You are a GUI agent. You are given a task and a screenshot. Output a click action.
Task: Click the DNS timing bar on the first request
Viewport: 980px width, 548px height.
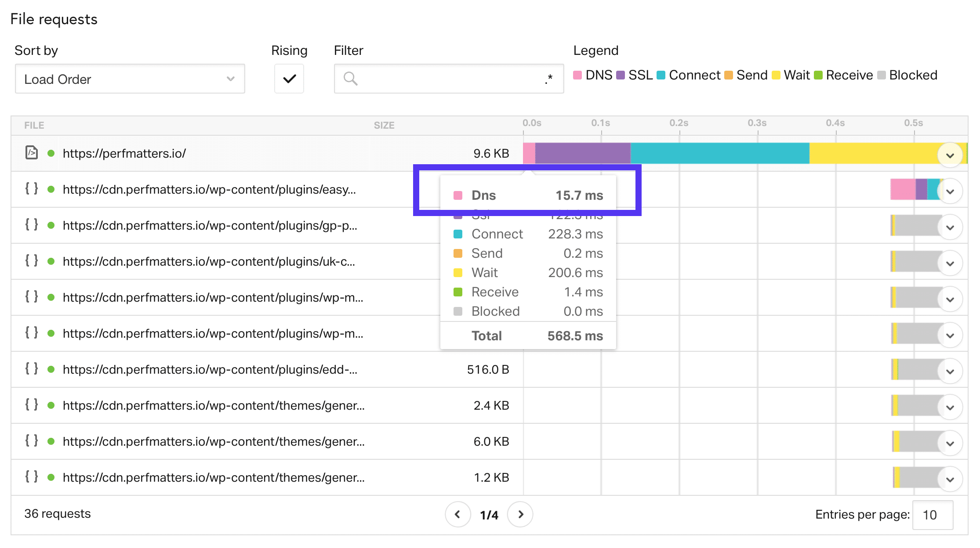pyautogui.click(x=529, y=154)
